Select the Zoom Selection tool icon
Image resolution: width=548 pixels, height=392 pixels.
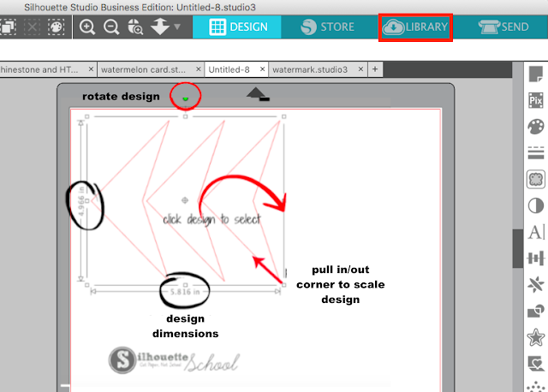point(135,27)
